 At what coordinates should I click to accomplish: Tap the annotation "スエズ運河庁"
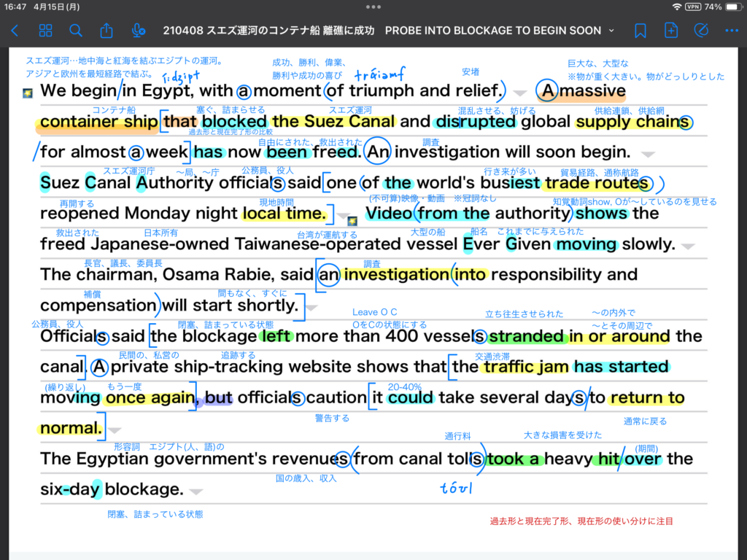[x=129, y=171]
